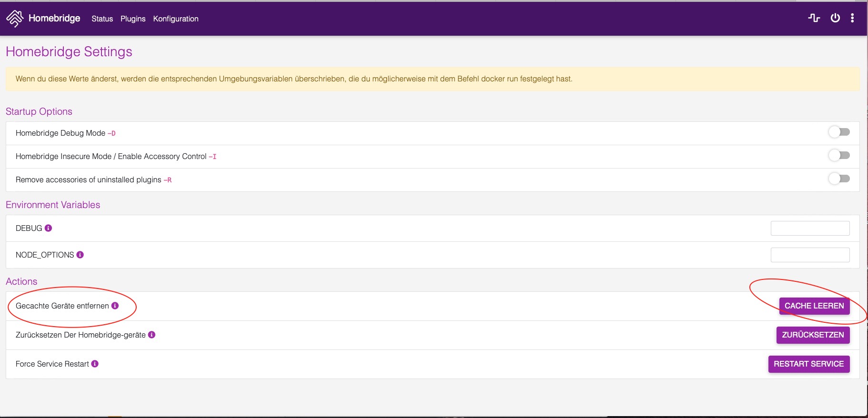Click the Actions heading
868x418 pixels.
[21, 281]
